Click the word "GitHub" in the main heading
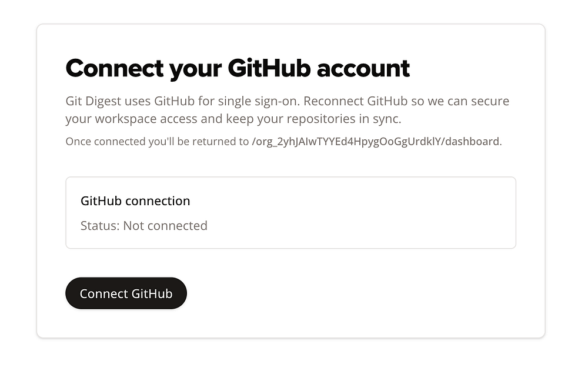588x391 pixels. 269,68
